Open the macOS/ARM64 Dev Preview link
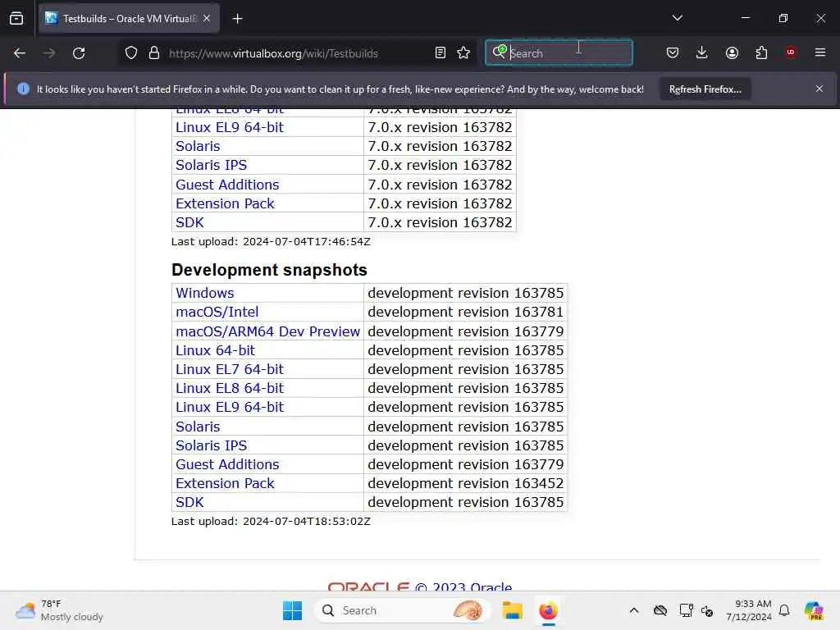Image resolution: width=840 pixels, height=630 pixels. [268, 331]
